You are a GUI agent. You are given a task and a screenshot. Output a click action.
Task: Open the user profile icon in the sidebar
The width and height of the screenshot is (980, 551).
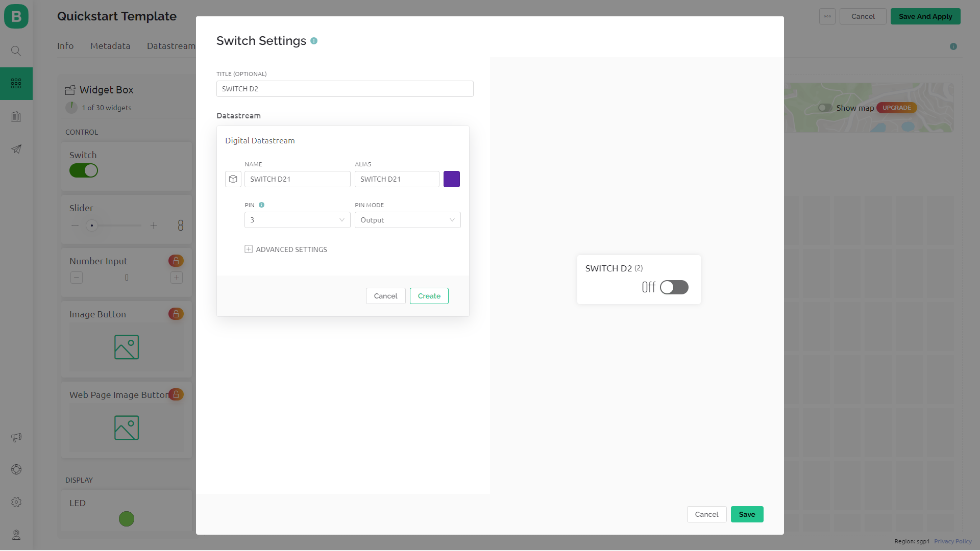point(16,535)
